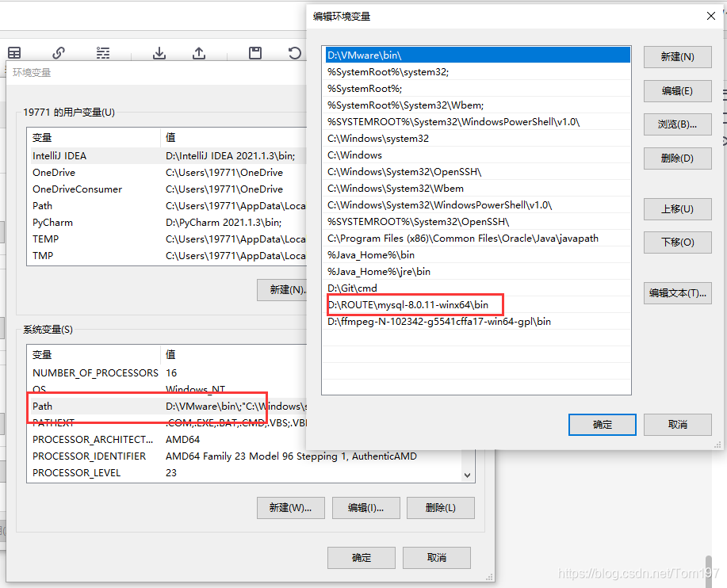Confirm 确定 in the 环境变量 dialog

coord(362,558)
